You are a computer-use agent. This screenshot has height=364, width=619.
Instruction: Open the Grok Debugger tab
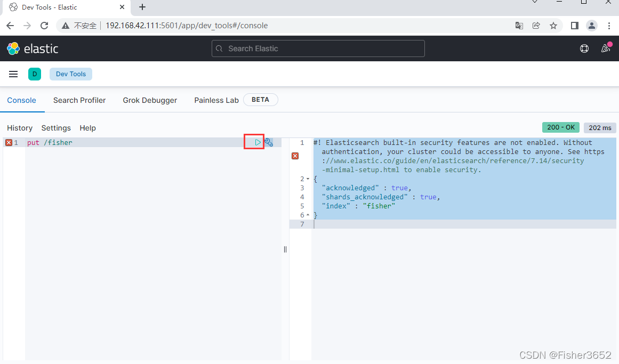(150, 100)
